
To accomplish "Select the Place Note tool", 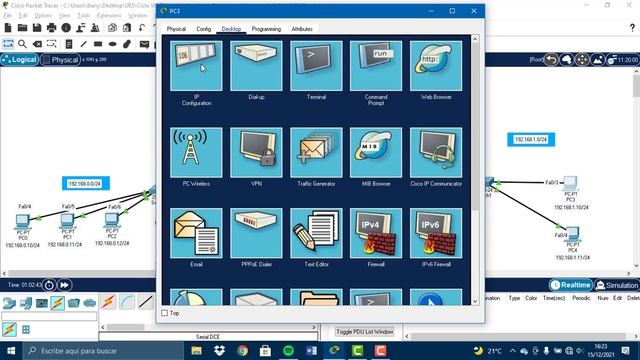I will (x=69, y=44).
